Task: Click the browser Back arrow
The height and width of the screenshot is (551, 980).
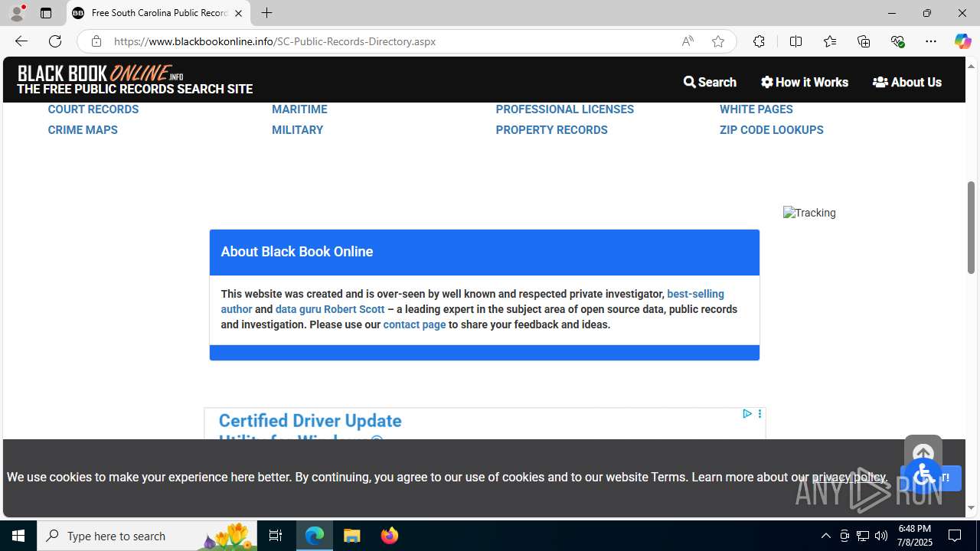Action: click(21, 41)
